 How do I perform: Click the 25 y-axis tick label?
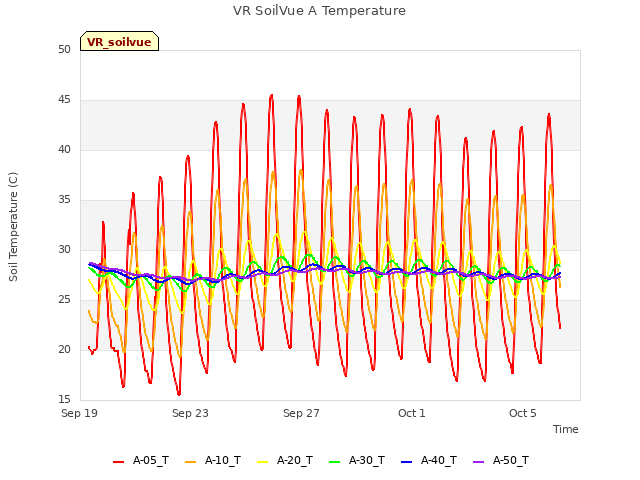click(x=64, y=300)
